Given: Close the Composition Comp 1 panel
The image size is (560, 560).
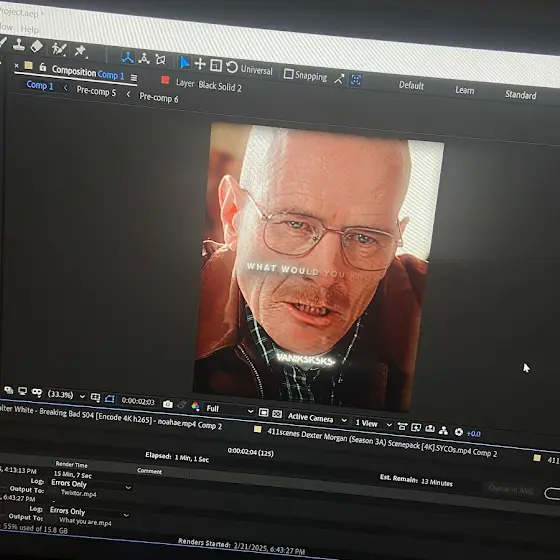Looking at the screenshot, I should (x=16, y=66).
